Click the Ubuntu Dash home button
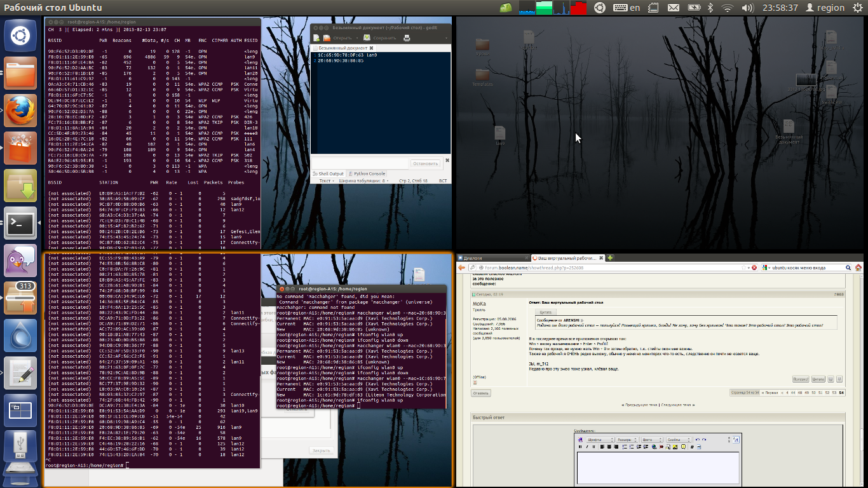This screenshot has height=488, width=868. (x=21, y=36)
